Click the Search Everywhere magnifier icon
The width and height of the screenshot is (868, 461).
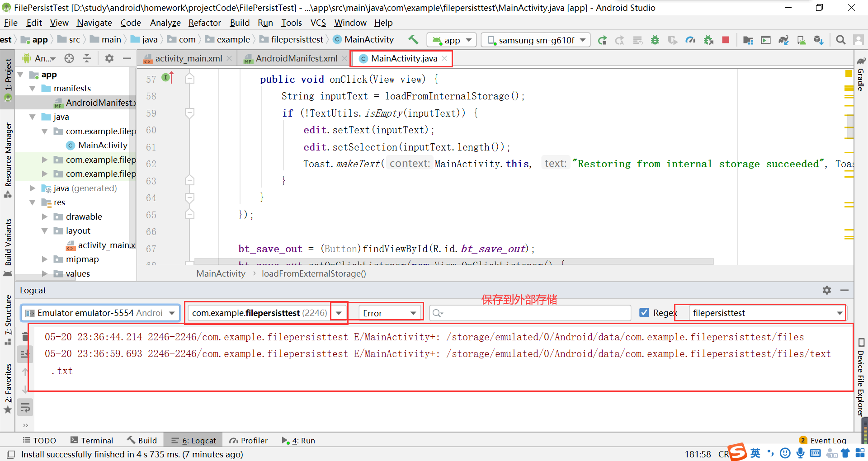pyautogui.click(x=840, y=40)
